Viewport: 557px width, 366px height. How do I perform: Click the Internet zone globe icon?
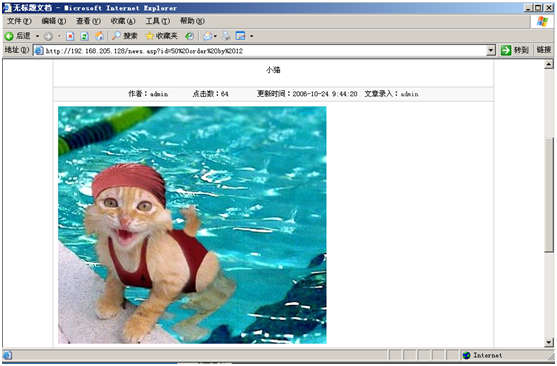click(x=466, y=355)
